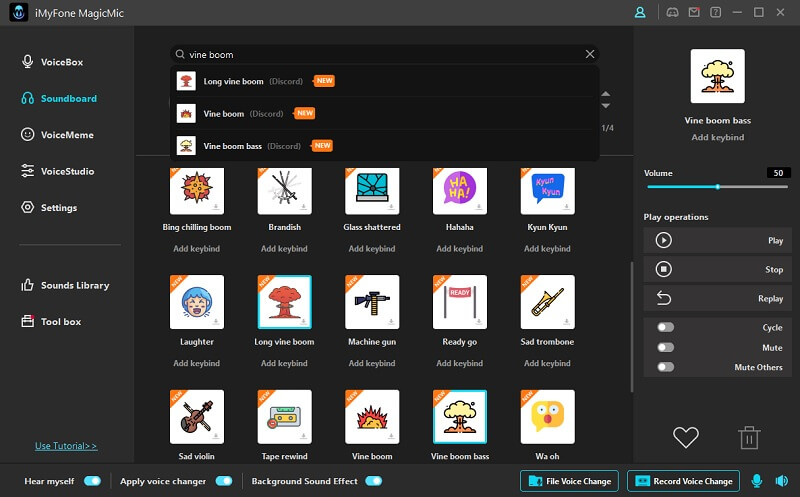This screenshot has height=497, width=800.
Task: Delete sound with trash icon
Action: (x=749, y=437)
